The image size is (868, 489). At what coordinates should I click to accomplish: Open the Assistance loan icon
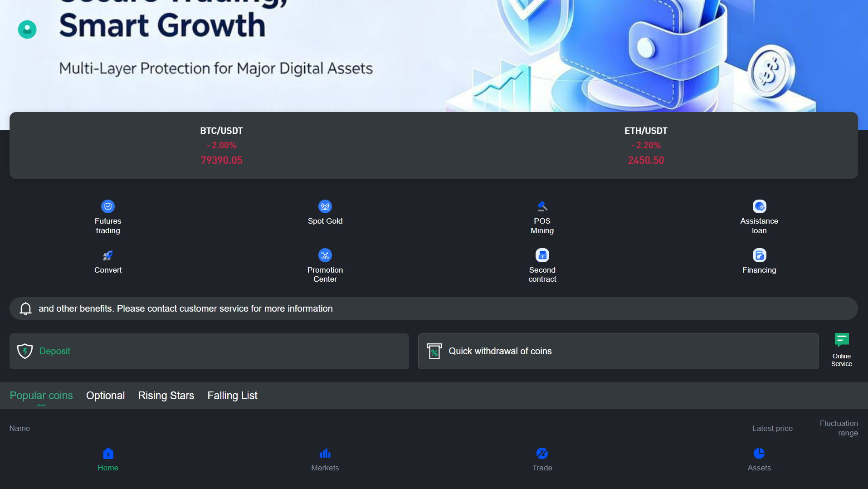coord(759,206)
